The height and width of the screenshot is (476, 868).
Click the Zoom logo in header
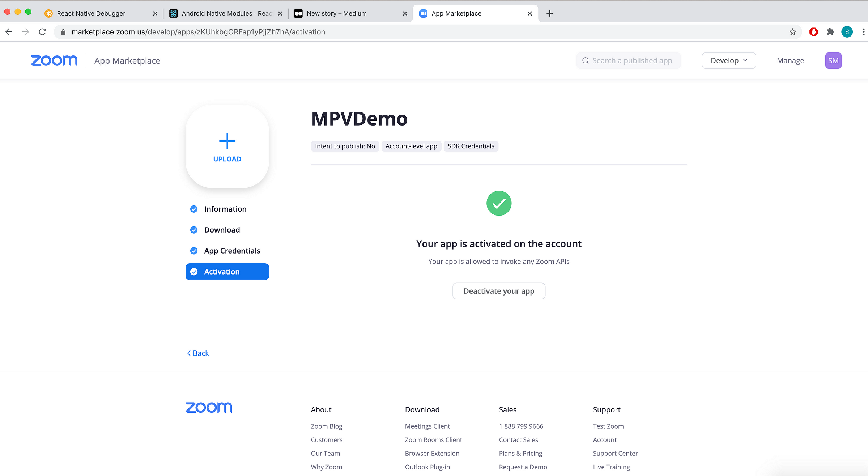(54, 60)
